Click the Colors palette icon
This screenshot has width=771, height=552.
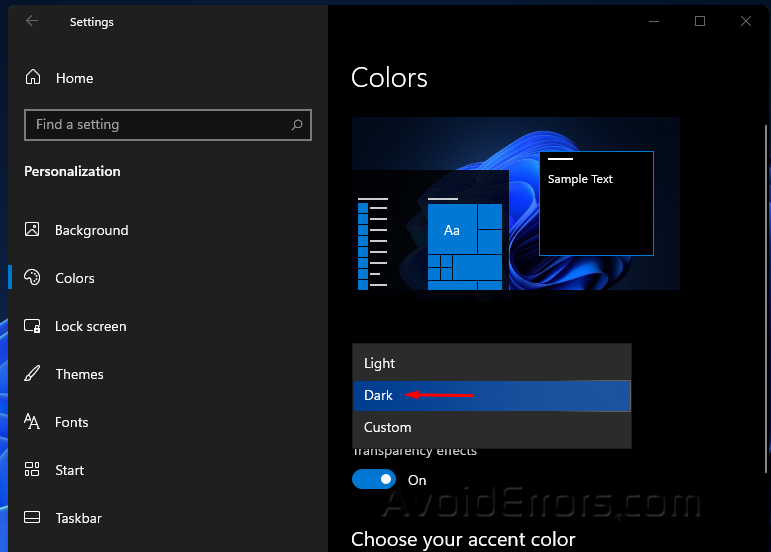tap(32, 277)
